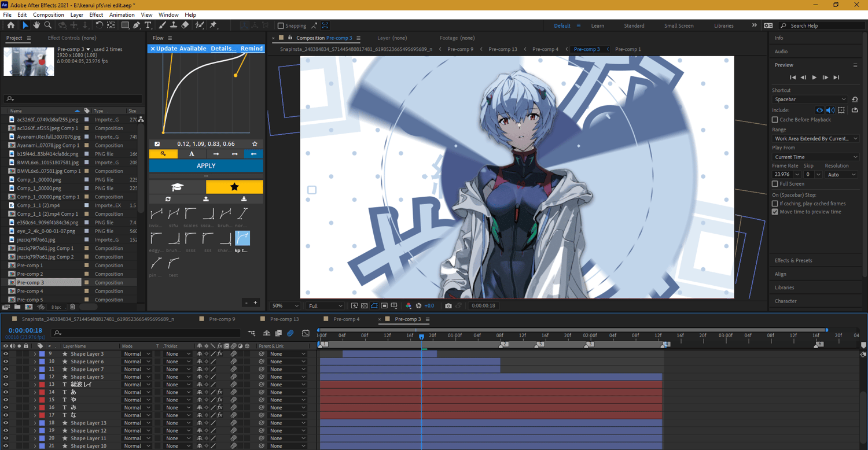
Task: Open the Work Area Extended range dropdown
Action: [816, 139]
